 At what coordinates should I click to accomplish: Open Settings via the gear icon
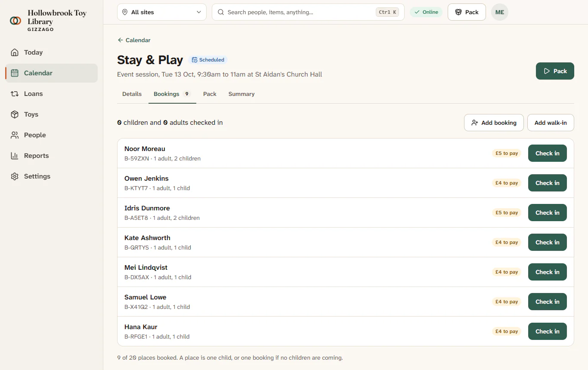(15, 176)
